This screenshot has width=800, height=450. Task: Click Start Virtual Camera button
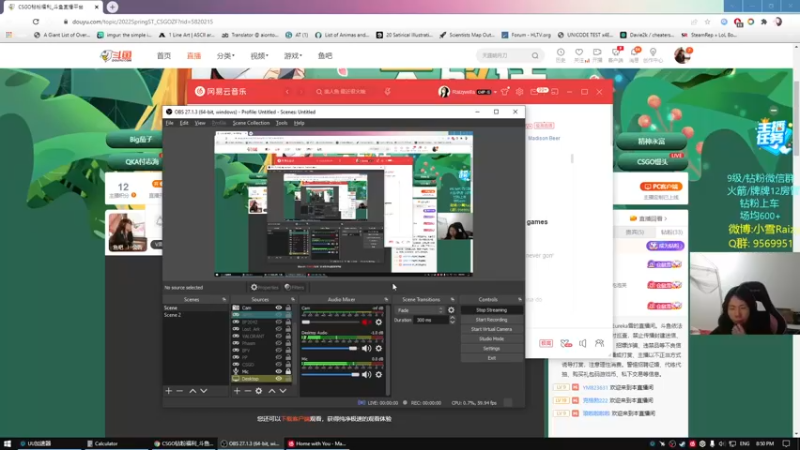(x=491, y=330)
